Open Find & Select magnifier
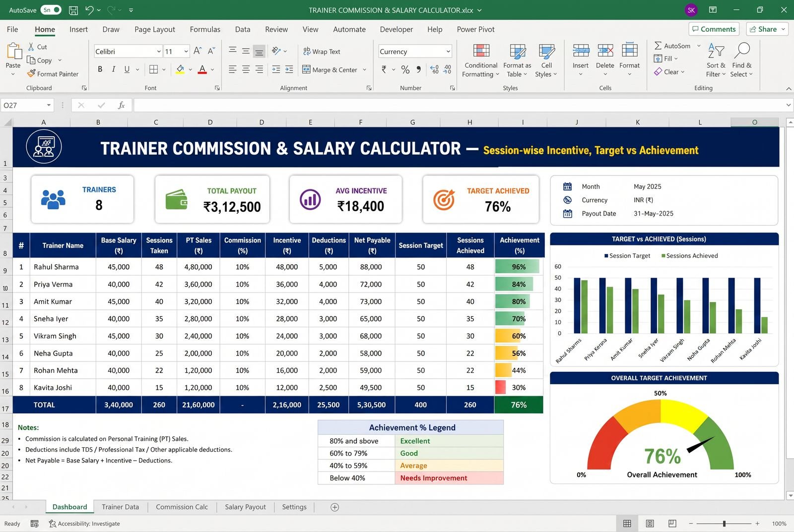 pos(742,50)
